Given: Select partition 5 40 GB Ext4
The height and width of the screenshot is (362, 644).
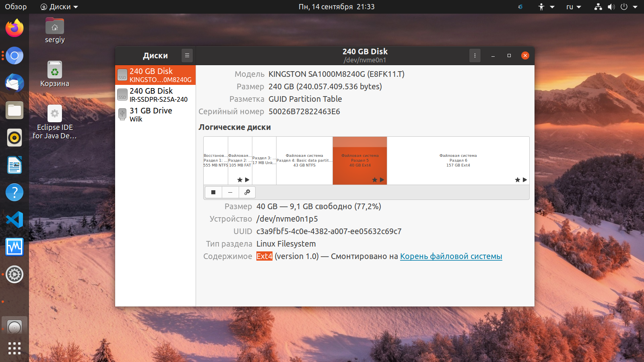Looking at the screenshot, I should [360, 160].
